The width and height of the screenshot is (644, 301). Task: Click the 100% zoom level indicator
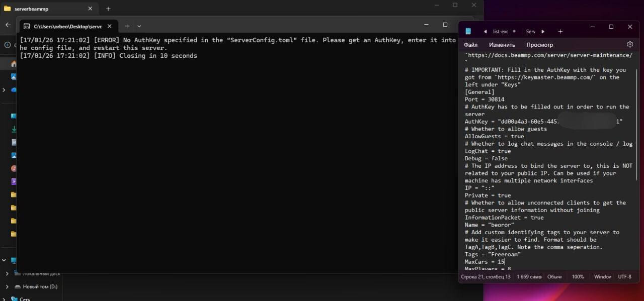point(578,277)
